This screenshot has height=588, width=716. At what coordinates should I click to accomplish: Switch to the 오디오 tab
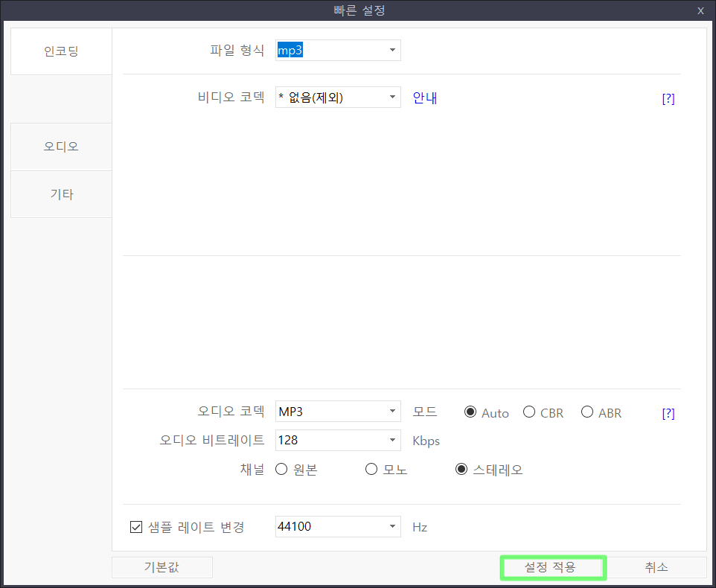tap(61, 147)
